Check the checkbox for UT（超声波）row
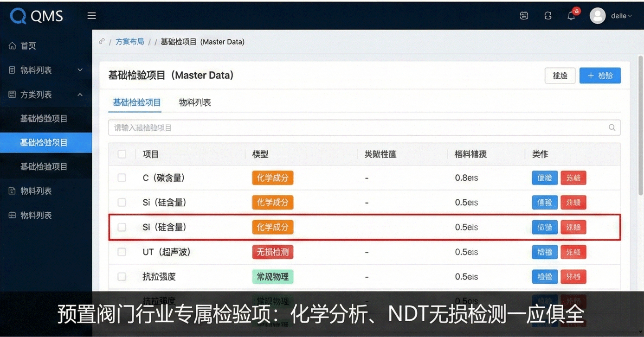This screenshot has height=337, width=644. 122,252
